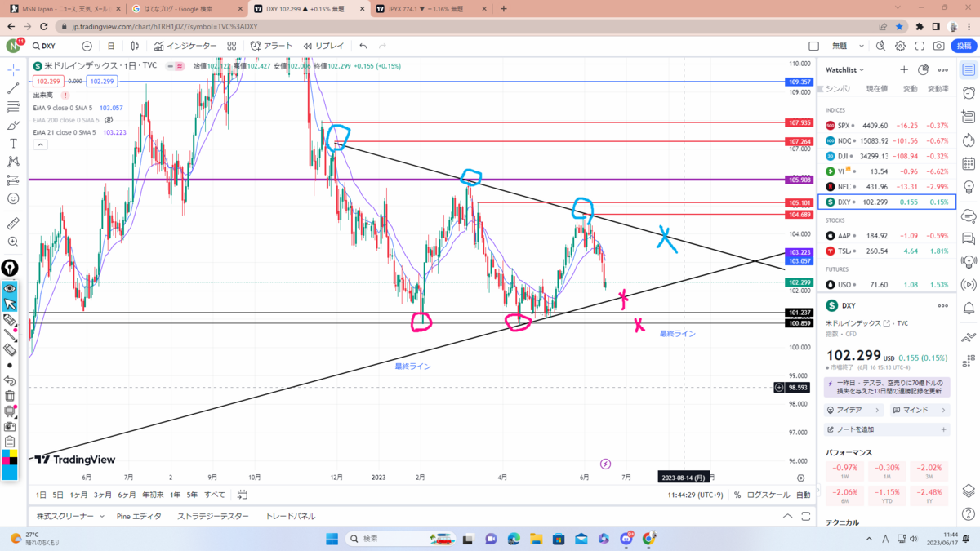Open Watchlist advanced view pie icon
Image resolution: width=980 pixels, height=551 pixels.
coord(924,70)
